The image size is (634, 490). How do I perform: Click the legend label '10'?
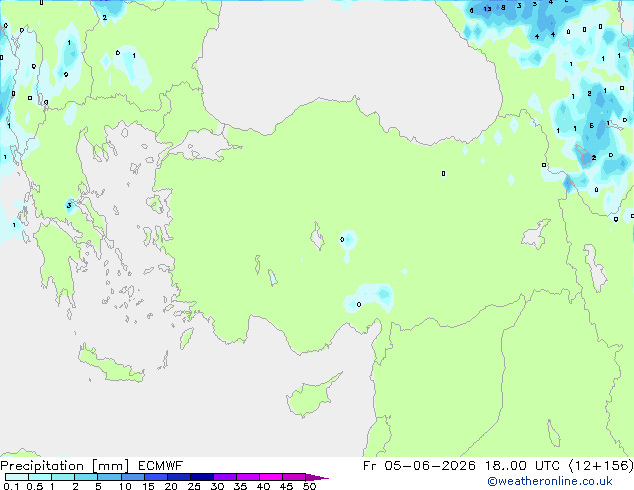coord(125,486)
